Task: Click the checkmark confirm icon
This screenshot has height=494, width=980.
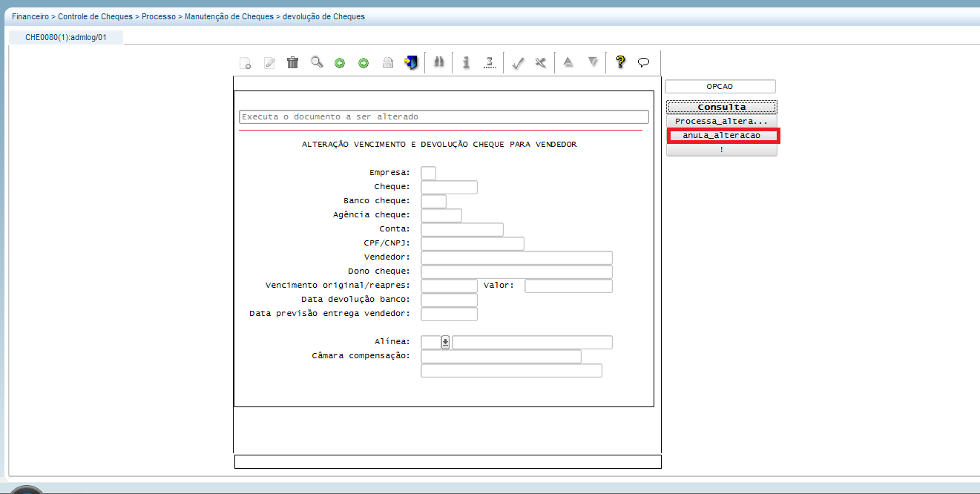Action: [x=519, y=63]
